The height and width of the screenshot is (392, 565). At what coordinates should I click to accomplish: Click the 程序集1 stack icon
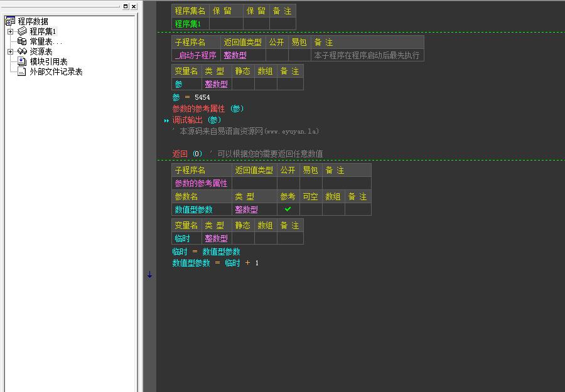pyautogui.click(x=23, y=31)
